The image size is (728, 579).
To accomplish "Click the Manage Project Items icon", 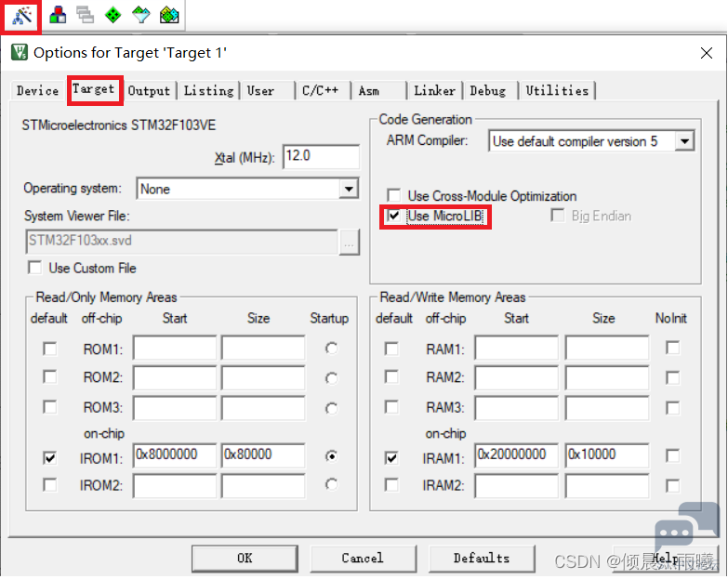I will tap(58, 15).
